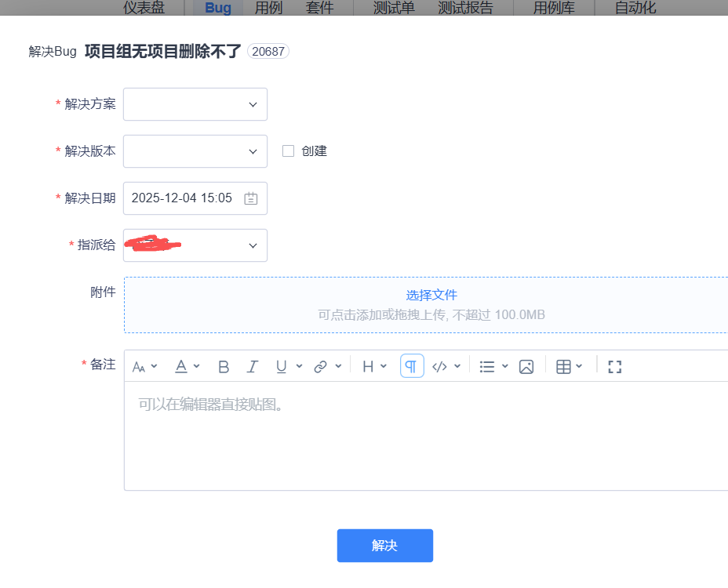
Task: Open the code block insert tool
Action: (440, 366)
